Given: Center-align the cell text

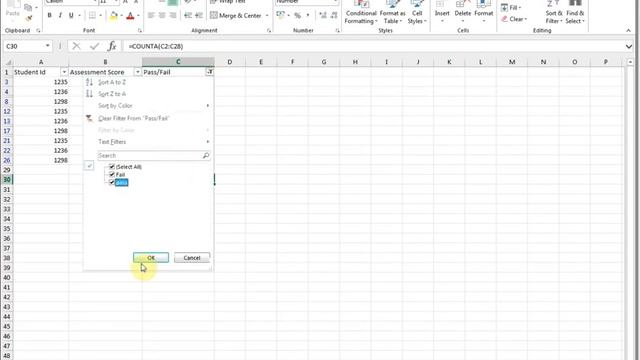Looking at the screenshot, I should coord(162,15).
